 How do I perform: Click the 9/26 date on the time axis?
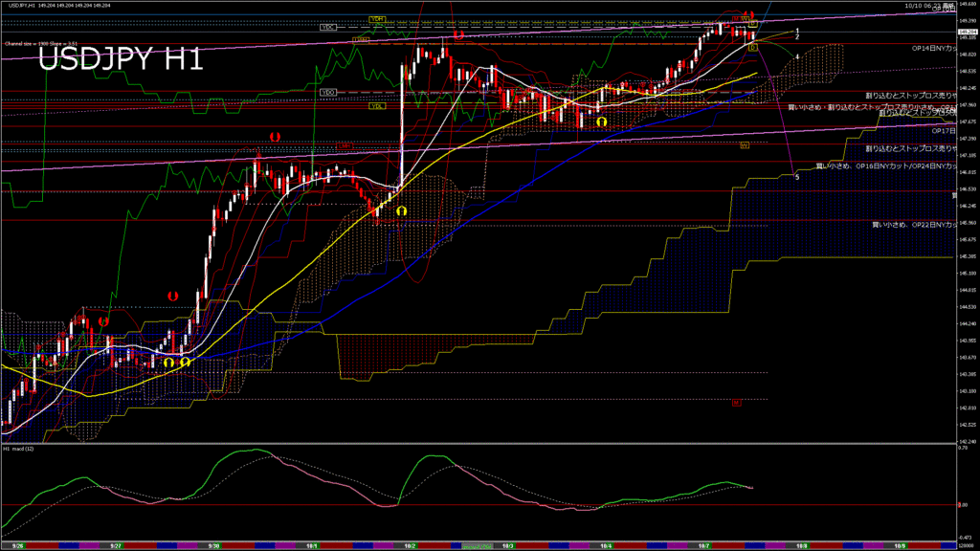coord(17,546)
